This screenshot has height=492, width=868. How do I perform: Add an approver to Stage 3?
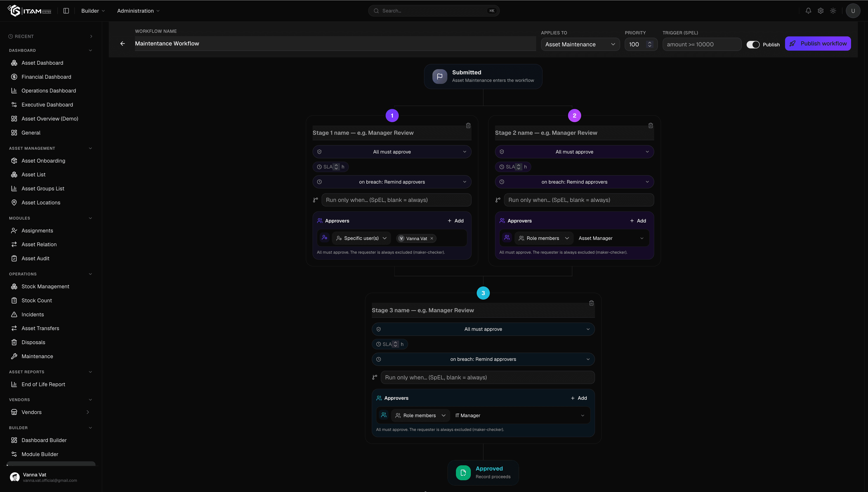579,398
